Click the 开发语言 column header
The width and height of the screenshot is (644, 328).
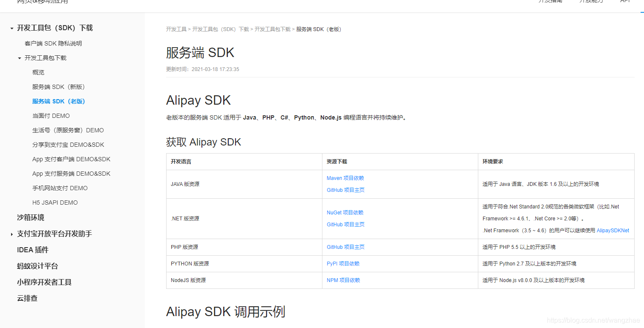tap(181, 162)
